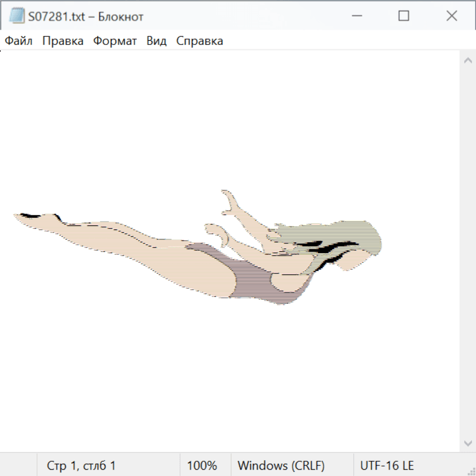476x476 pixels.
Task: Click the middle of the vertical scrollbar track
Action: (x=468, y=251)
